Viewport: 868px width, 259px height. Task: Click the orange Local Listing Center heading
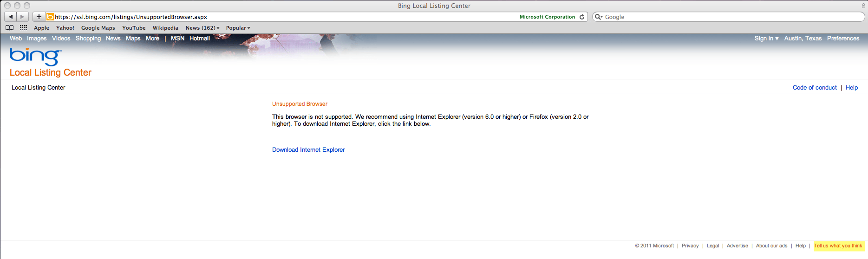[x=51, y=72]
